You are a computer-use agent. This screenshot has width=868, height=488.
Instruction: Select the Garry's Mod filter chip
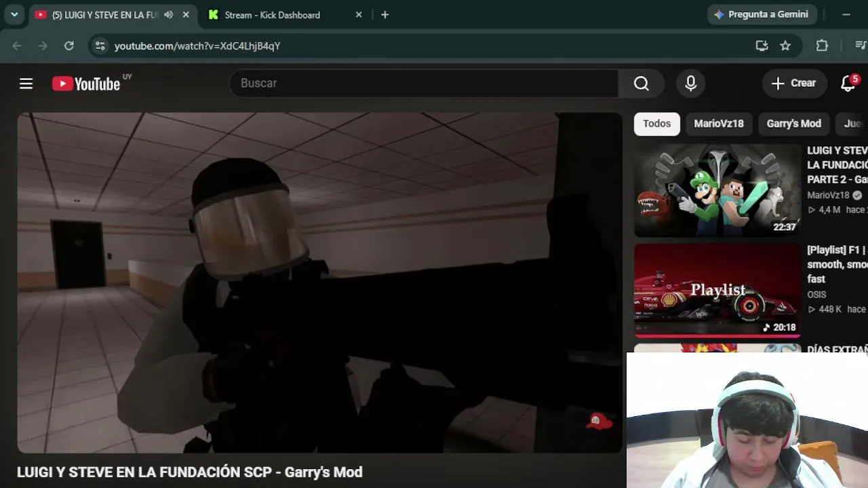click(x=793, y=123)
